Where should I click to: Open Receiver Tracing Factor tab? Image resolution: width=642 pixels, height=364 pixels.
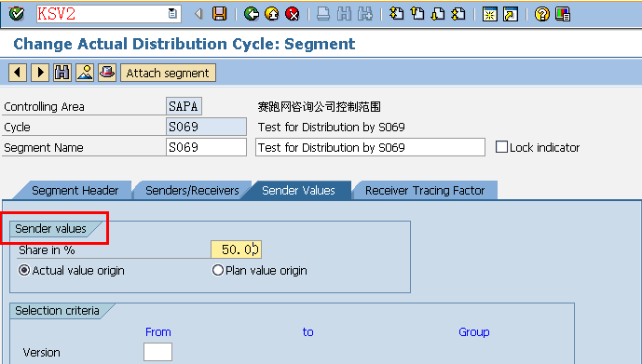coord(425,191)
